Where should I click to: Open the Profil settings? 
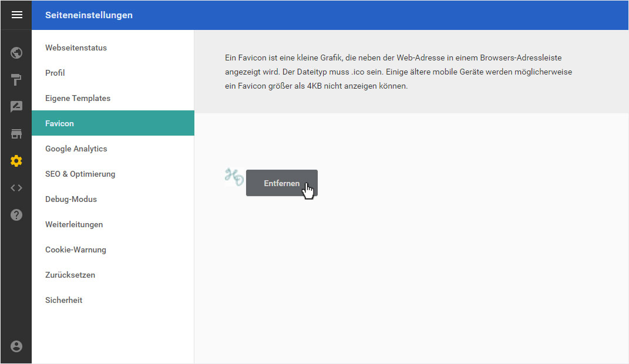coord(113,73)
